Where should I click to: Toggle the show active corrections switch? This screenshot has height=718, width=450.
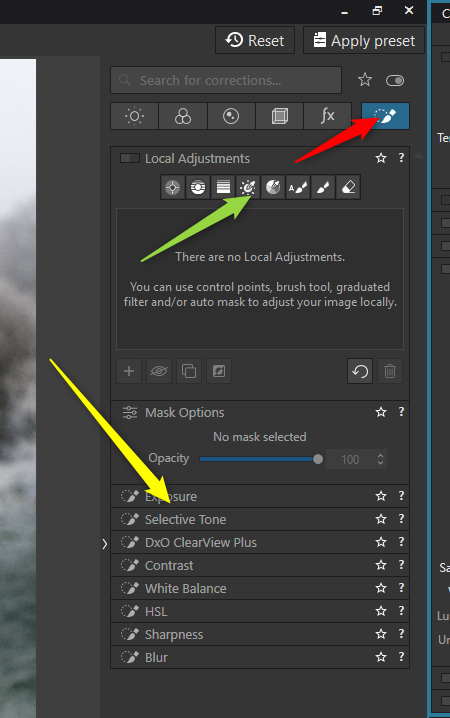[395, 81]
